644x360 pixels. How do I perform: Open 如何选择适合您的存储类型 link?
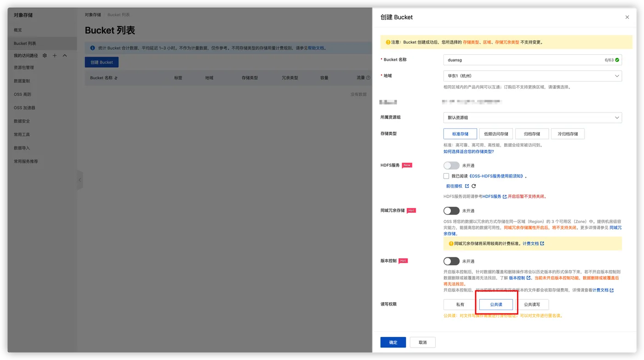pyautogui.click(x=469, y=151)
